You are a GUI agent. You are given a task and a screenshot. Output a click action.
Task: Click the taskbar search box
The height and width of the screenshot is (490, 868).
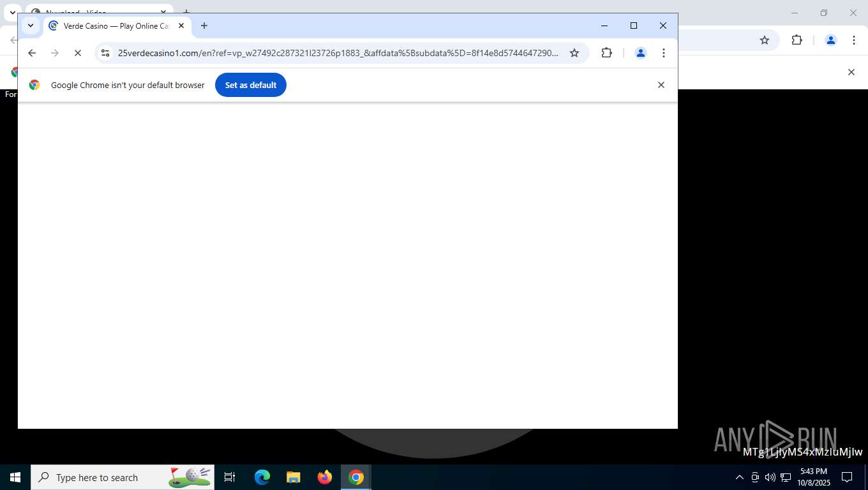click(123, 477)
